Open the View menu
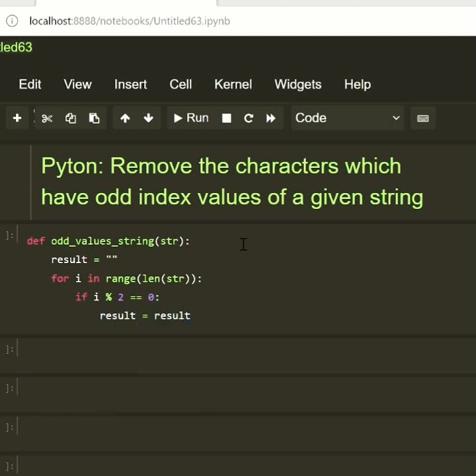This screenshot has width=476, height=476. tap(77, 84)
